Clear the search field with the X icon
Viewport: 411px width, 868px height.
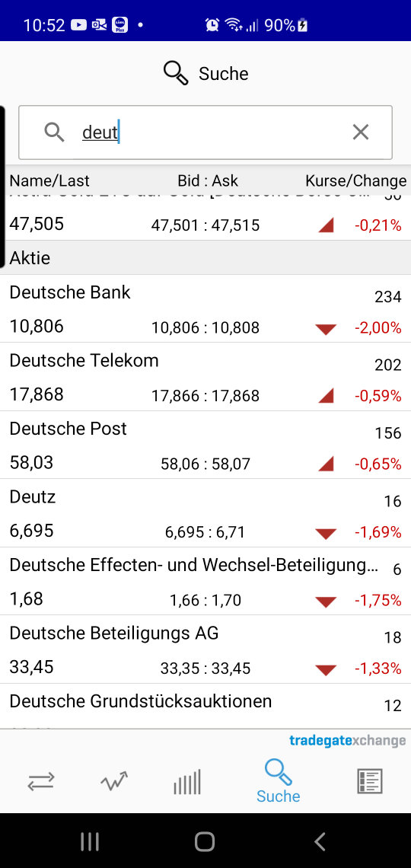tap(361, 132)
